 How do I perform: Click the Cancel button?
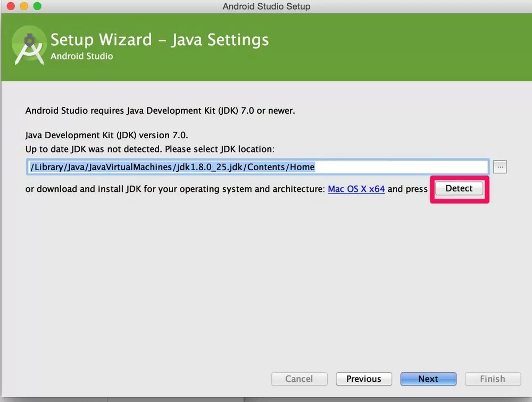tap(299, 379)
